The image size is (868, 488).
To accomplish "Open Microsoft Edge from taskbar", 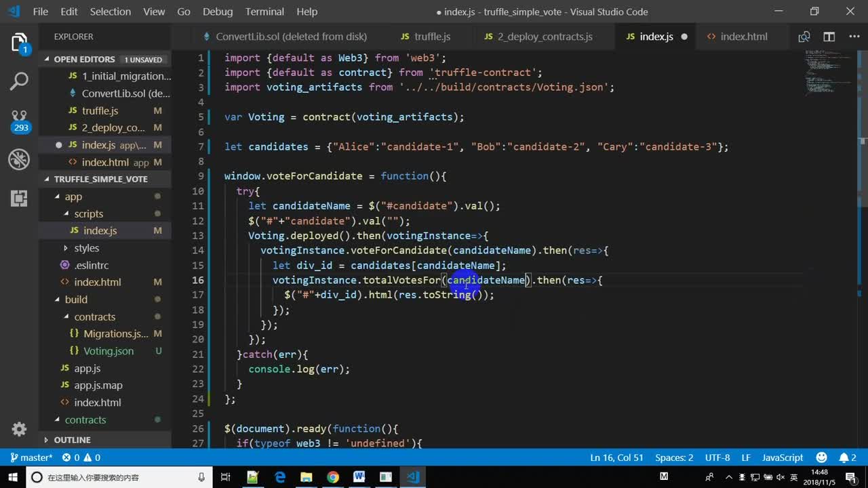I will click(x=279, y=477).
